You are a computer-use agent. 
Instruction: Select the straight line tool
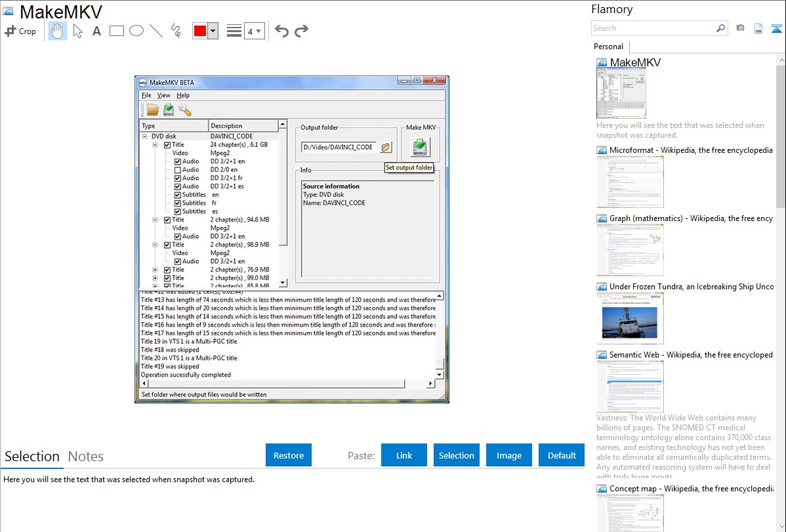pos(156,31)
